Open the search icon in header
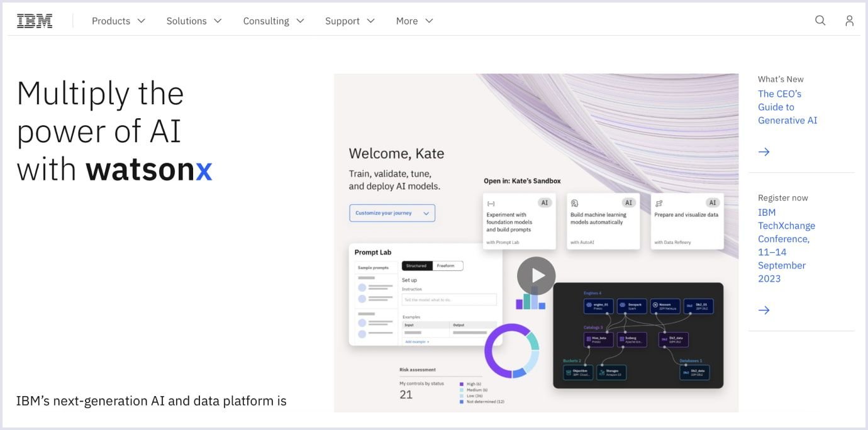 coord(820,21)
